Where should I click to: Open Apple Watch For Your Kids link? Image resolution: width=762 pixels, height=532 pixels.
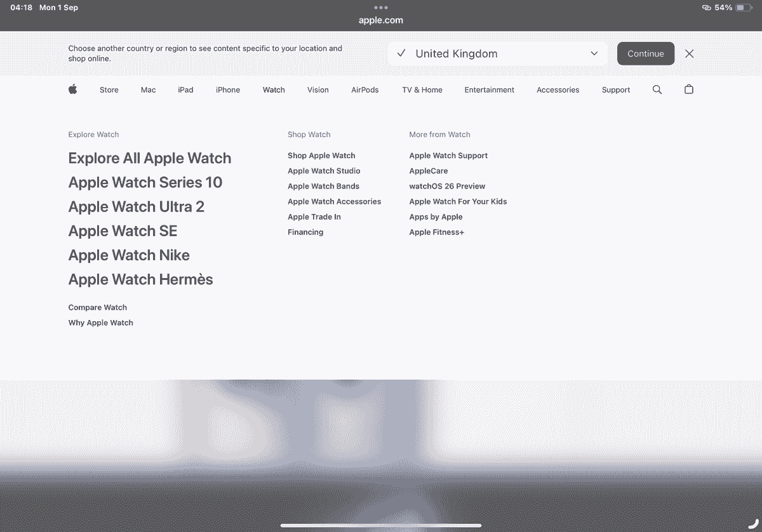[458, 201]
